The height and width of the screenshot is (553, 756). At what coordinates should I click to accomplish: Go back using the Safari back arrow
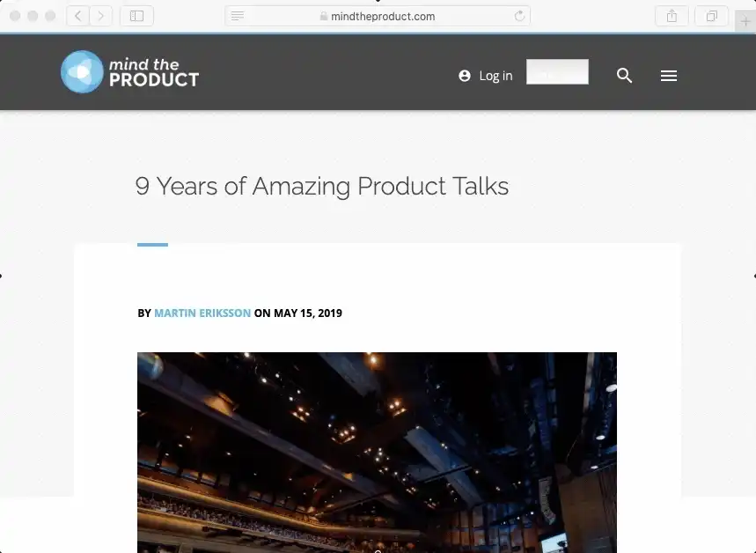pyautogui.click(x=78, y=17)
